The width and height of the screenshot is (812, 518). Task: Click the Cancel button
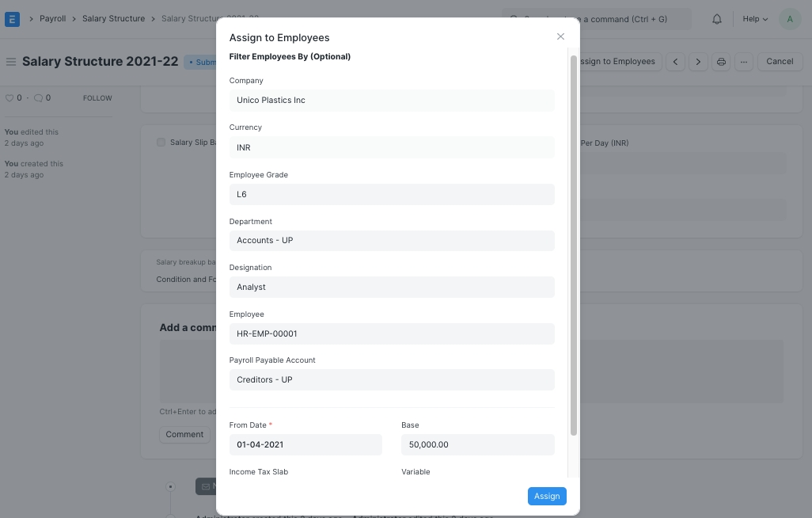(x=779, y=62)
